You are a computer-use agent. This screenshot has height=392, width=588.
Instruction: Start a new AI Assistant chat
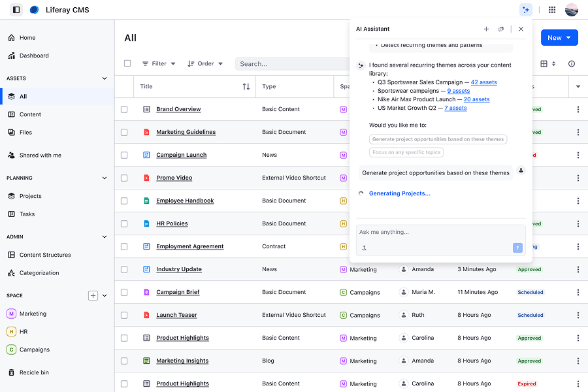pyautogui.click(x=486, y=29)
